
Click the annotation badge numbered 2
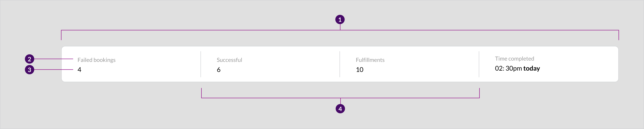pos(29,59)
